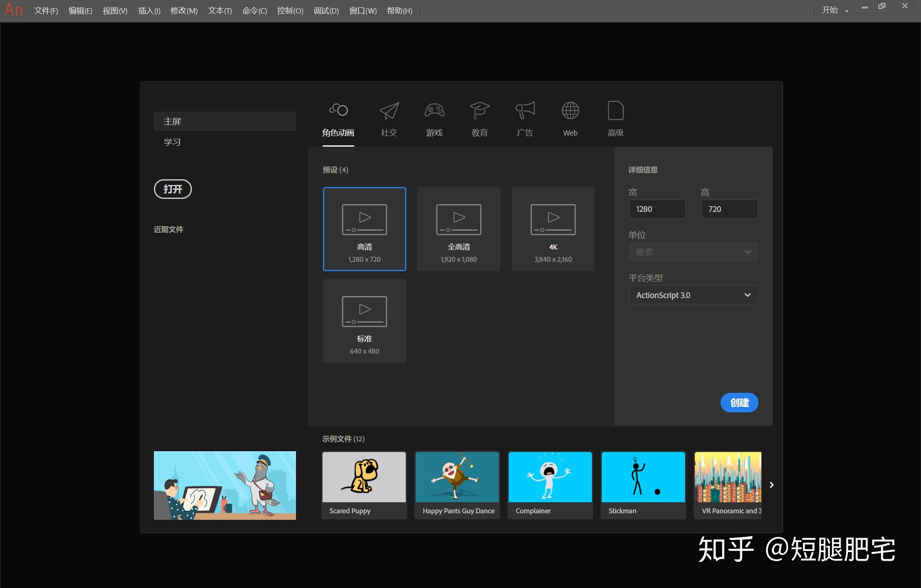Select the 4K 3840x2160 preset

point(553,229)
